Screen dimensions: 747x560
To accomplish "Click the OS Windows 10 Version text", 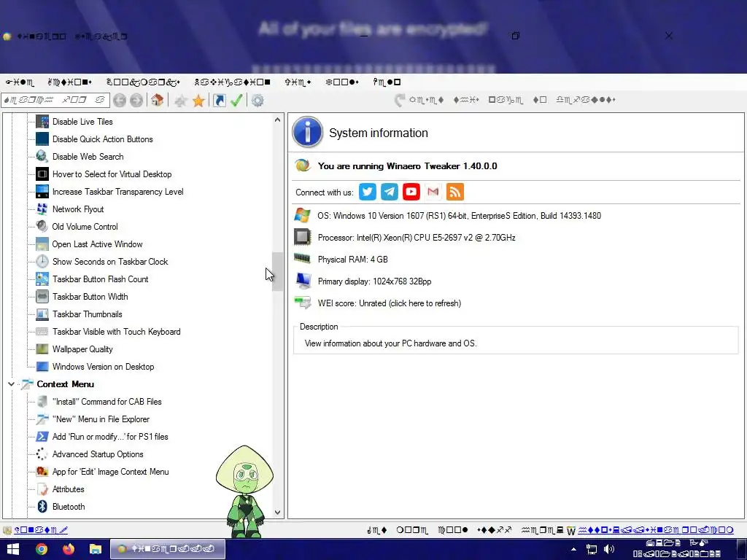I will (x=460, y=216).
